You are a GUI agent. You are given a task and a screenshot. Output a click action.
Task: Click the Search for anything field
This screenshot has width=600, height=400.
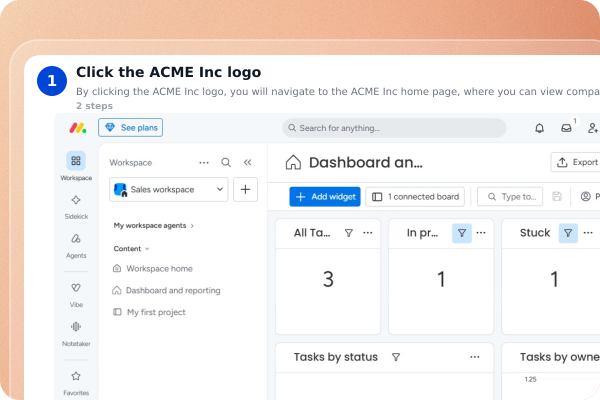click(x=394, y=128)
